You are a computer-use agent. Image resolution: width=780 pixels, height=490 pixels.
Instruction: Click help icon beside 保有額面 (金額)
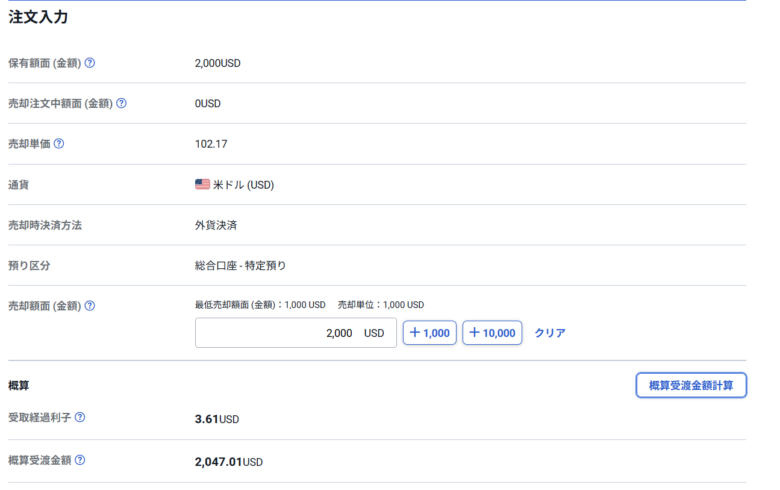pos(90,63)
